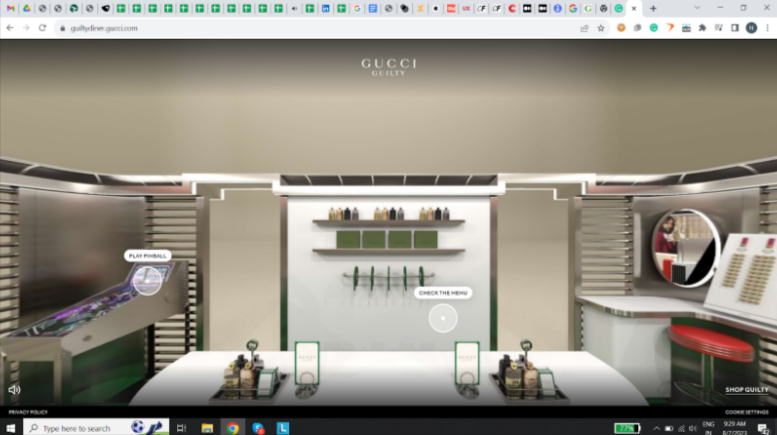Open the clapperboard extension icon
The width and height of the screenshot is (777, 435).
[686, 28]
